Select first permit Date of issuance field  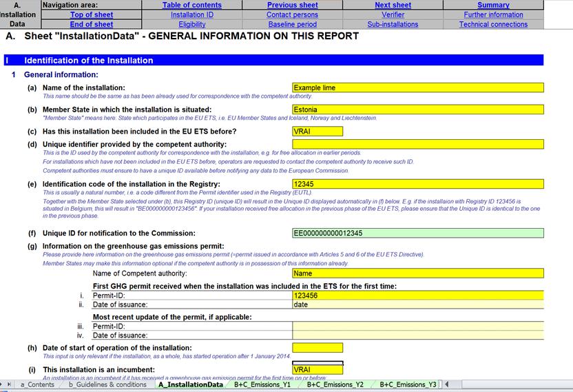[x=417, y=305]
